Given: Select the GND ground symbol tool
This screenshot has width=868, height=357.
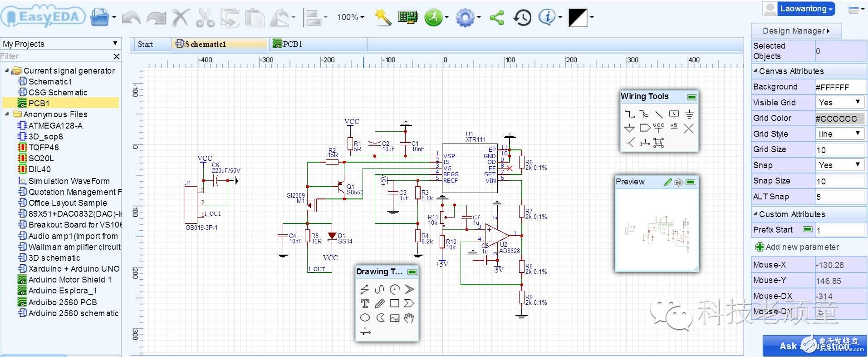Looking at the screenshot, I should click(689, 114).
